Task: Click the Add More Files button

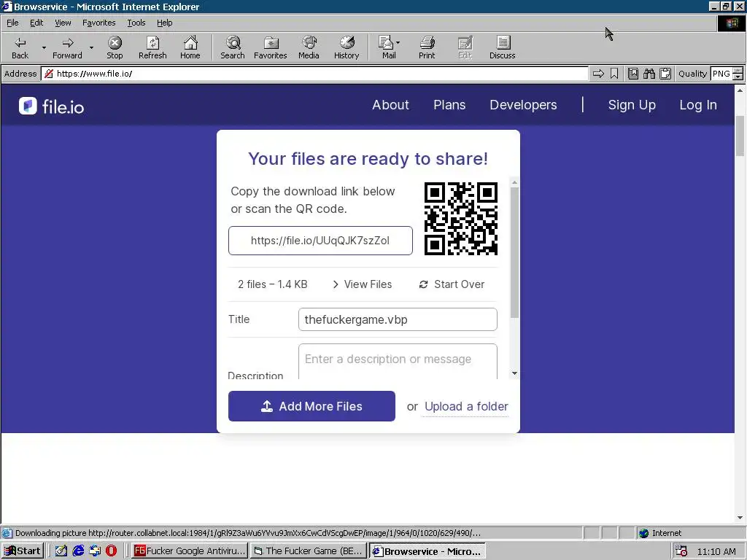Action: 311,406
